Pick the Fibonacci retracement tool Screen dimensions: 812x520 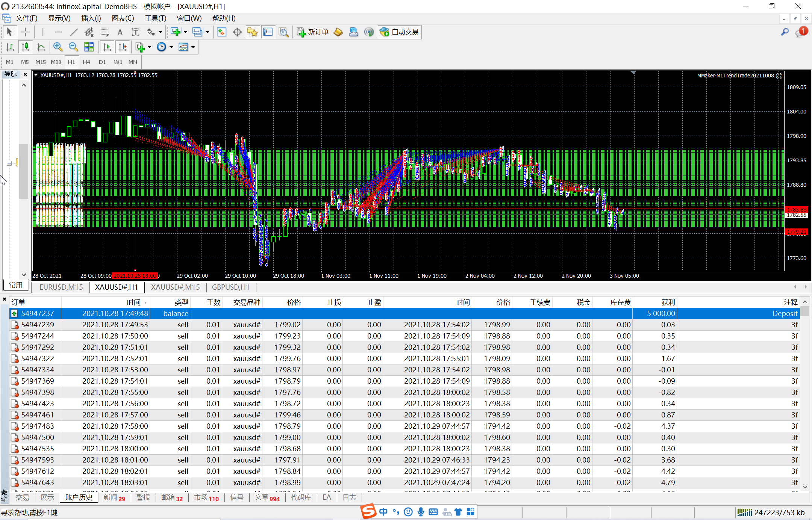click(105, 32)
